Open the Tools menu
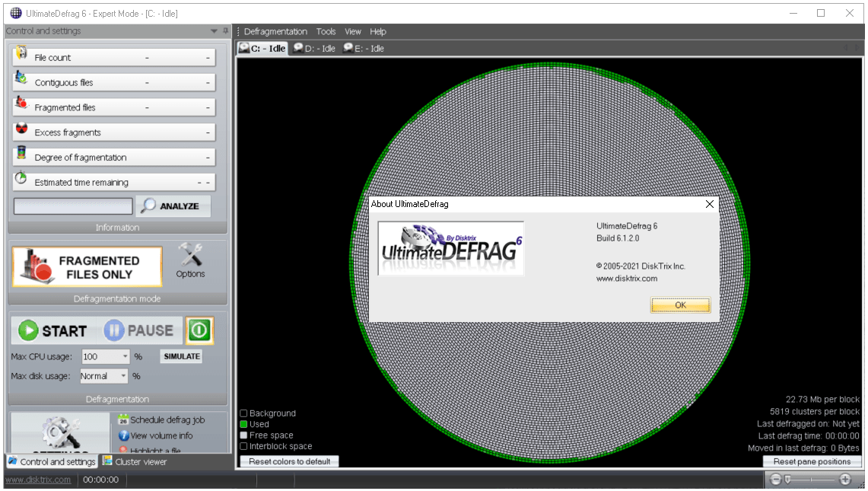 (326, 31)
